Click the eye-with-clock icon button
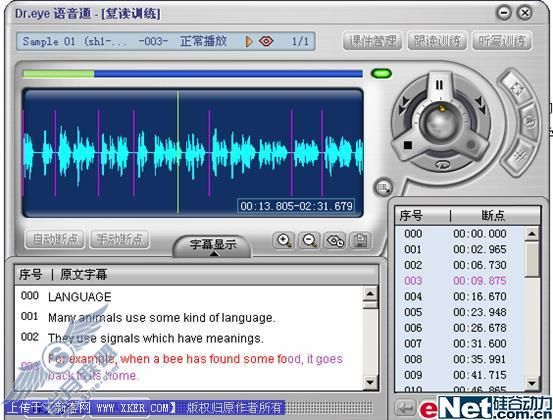553x420 pixels. (335, 241)
